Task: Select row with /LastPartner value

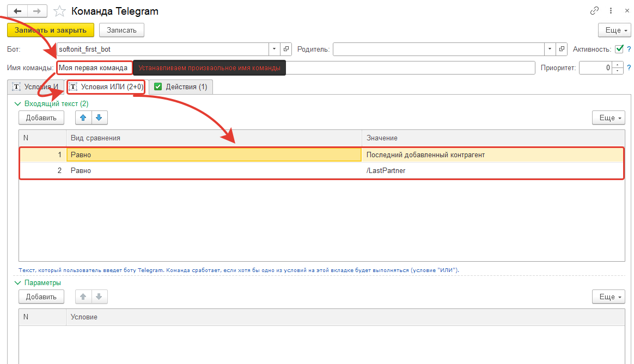Action: 386,171
